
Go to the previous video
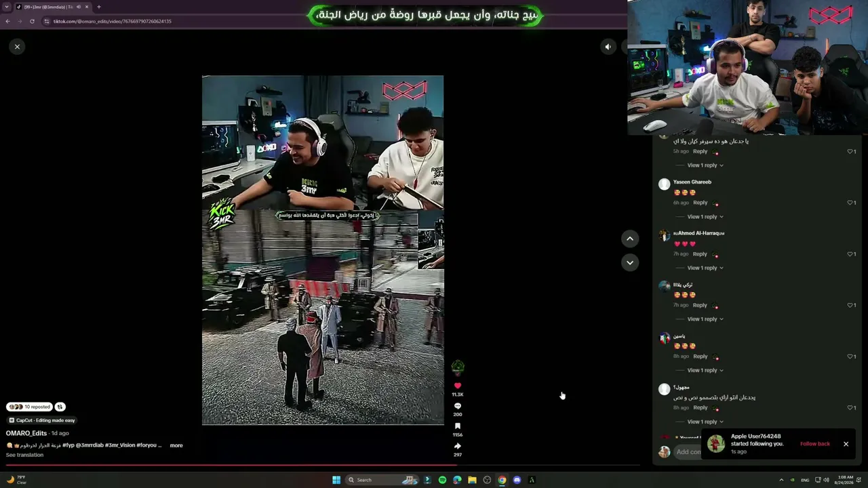[x=630, y=239]
